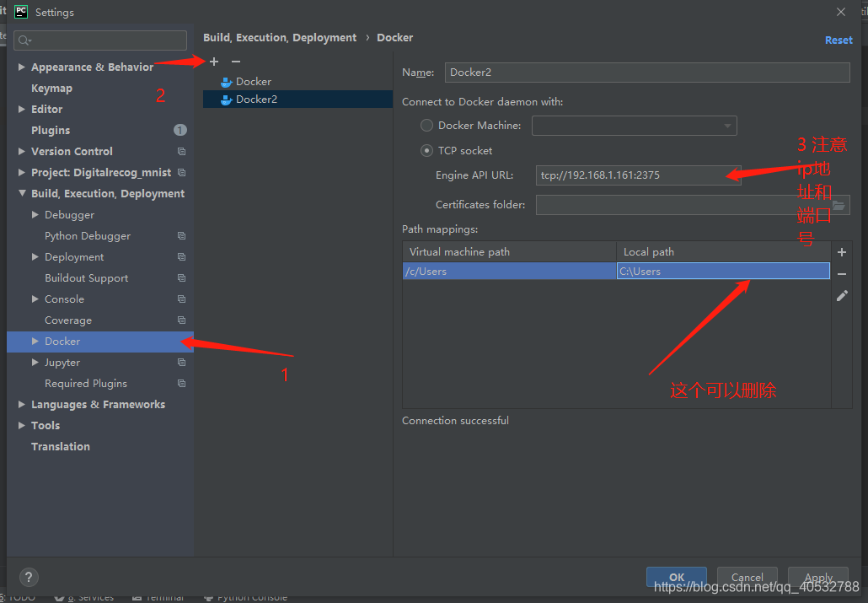Image resolution: width=868 pixels, height=603 pixels.
Task: Click project-level icon next to Coverage
Action: [x=181, y=320]
